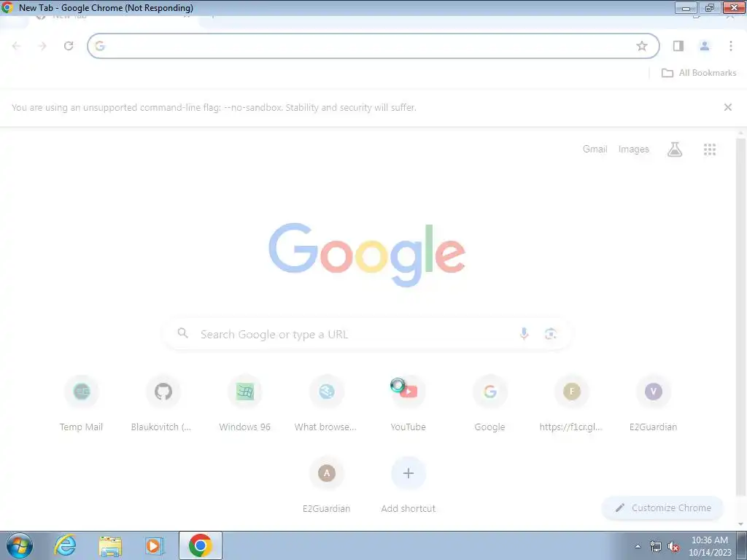This screenshot has height=560, width=747.
Task: Open the Google apps grid
Action: tap(709, 149)
